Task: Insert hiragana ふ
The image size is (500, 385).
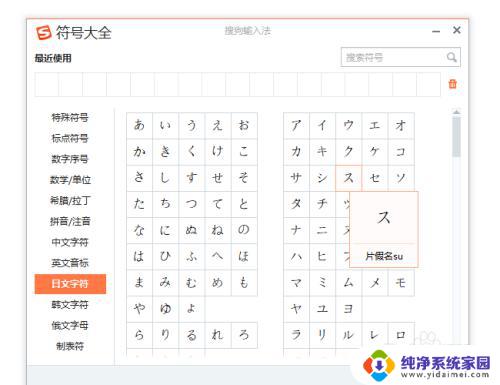Action: [x=192, y=256]
